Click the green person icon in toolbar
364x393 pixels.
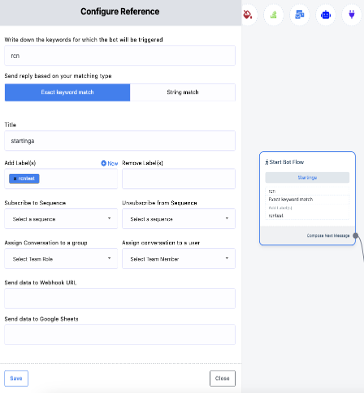click(x=274, y=15)
